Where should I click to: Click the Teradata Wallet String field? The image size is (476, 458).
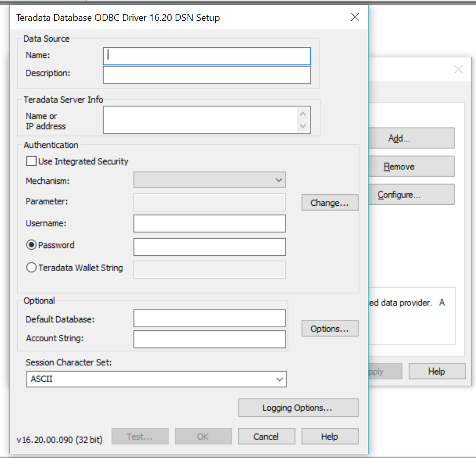tap(210, 270)
